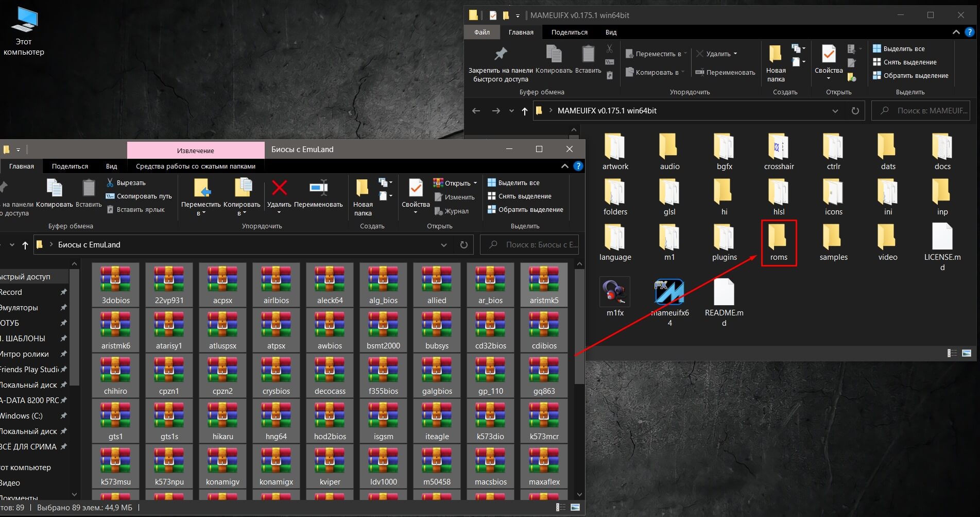Open Средства работы со сжатыми папками tab
This screenshot has width=980, height=517.
click(196, 166)
